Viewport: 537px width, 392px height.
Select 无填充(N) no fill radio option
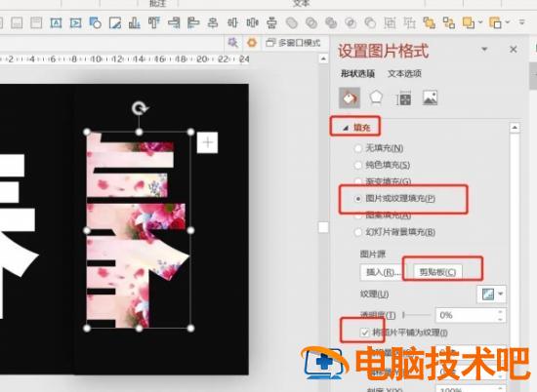coord(358,148)
